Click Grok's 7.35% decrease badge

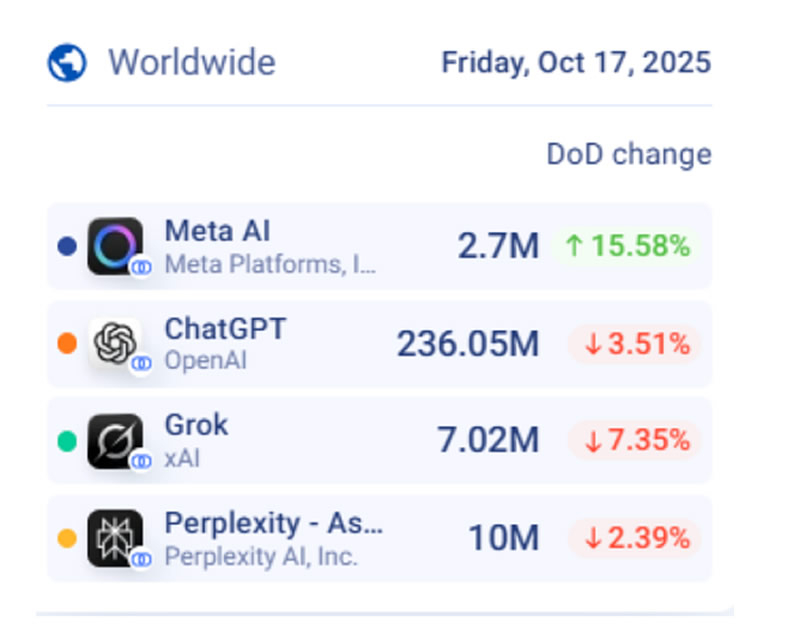(636, 440)
